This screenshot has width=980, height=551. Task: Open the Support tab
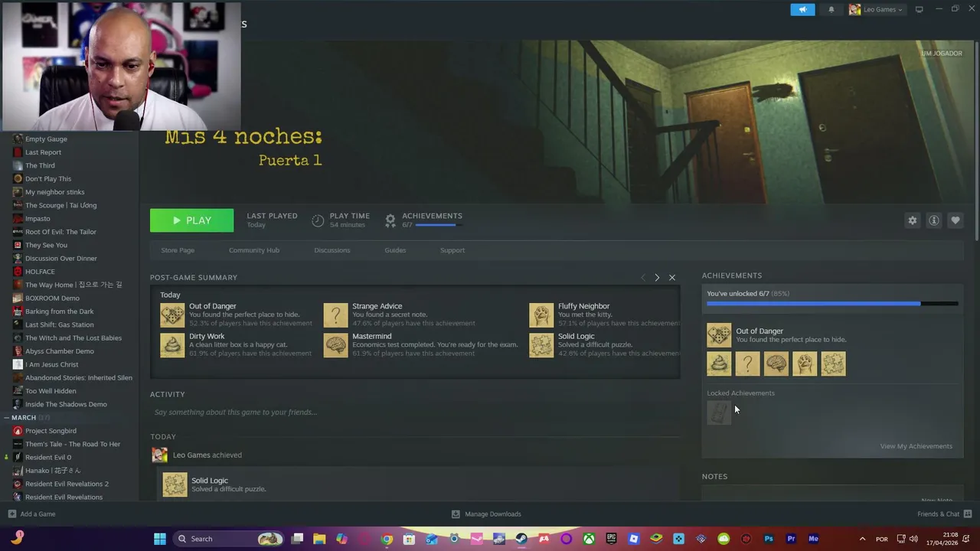pos(452,250)
